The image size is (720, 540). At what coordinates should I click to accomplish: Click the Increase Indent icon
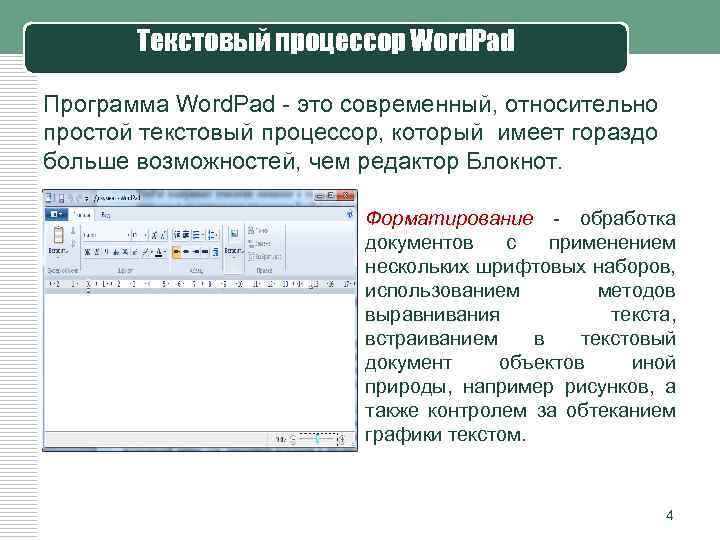tap(186, 235)
